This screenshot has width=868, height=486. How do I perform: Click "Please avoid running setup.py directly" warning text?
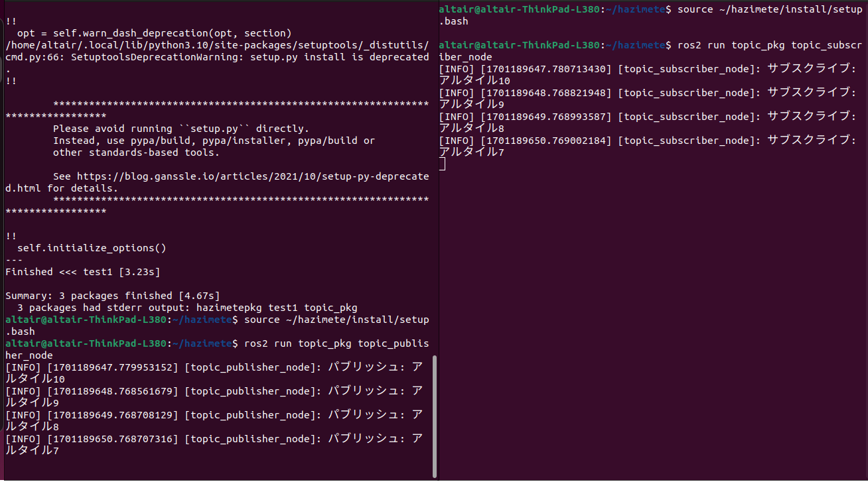pos(181,129)
